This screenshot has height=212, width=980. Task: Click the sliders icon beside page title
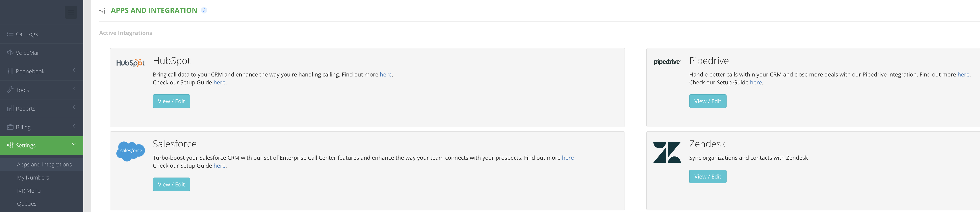(x=102, y=11)
